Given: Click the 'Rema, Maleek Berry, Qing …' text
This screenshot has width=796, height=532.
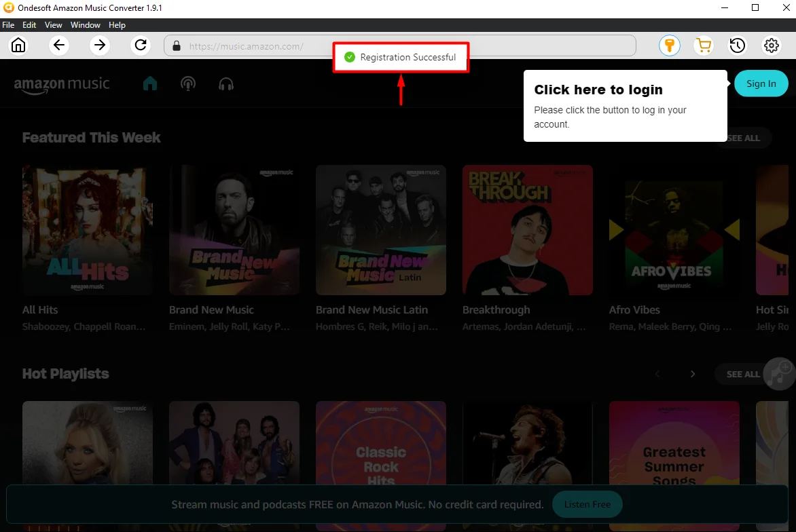Looking at the screenshot, I should [670, 326].
